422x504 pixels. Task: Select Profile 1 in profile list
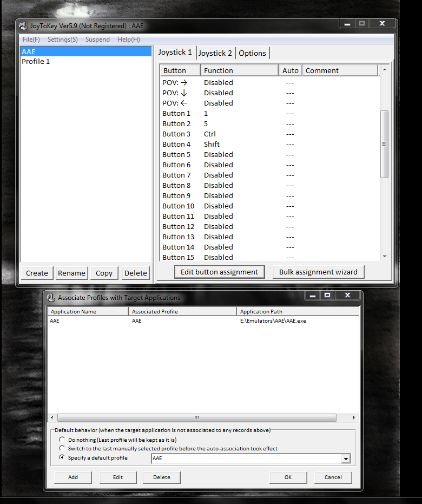[85, 61]
